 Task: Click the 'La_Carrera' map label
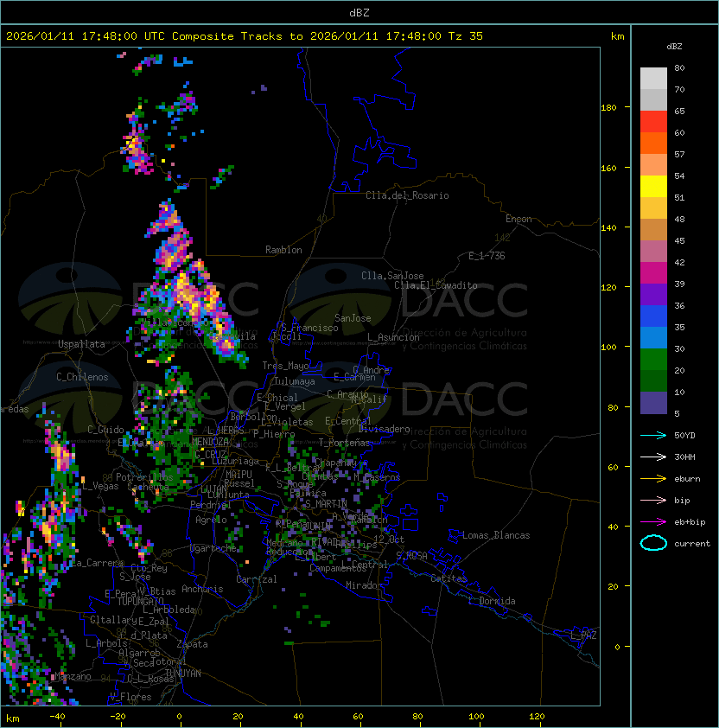point(97,563)
